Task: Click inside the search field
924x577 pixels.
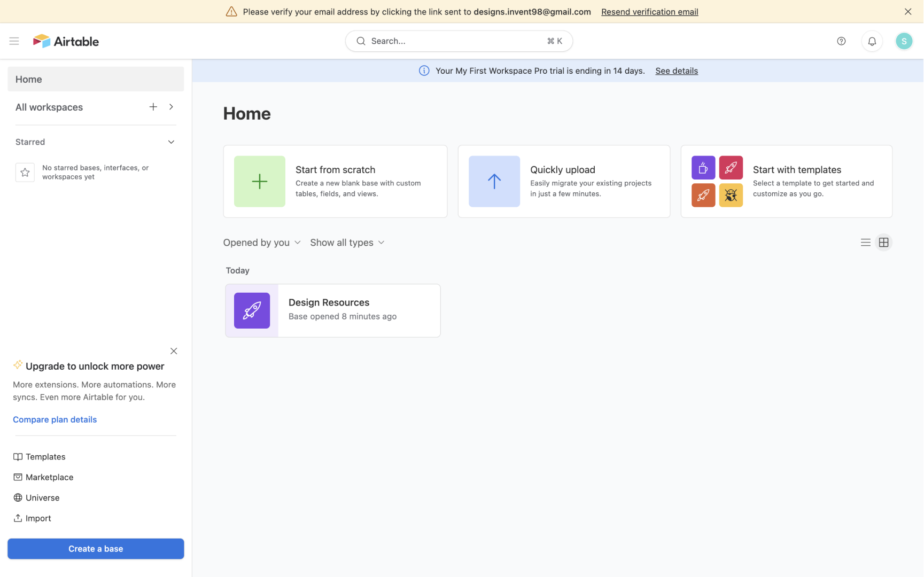Action: [459, 41]
